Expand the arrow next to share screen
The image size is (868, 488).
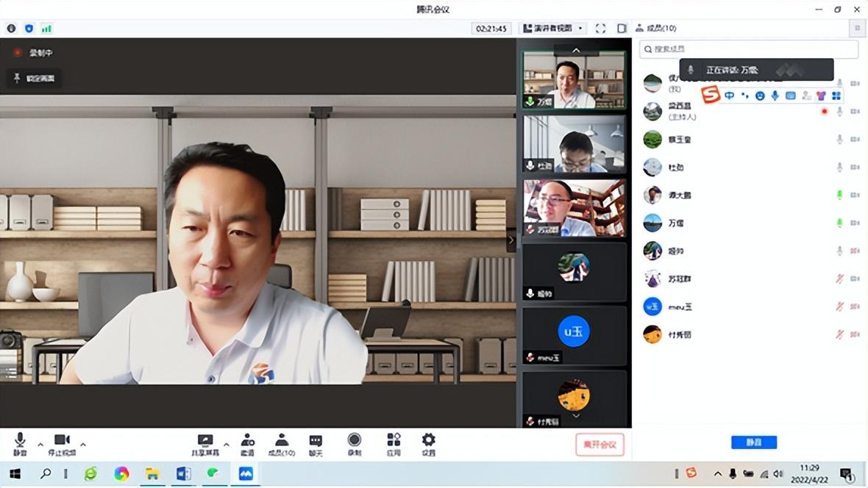coord(226,445)
